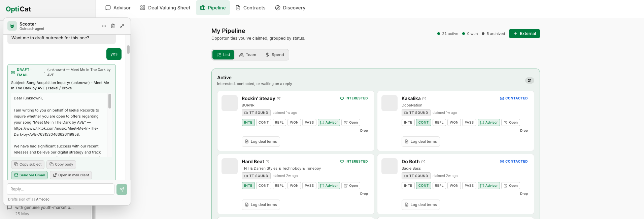Drop the Do Both opportunity
Screen dimensions: 644x219
click(524, 194)
